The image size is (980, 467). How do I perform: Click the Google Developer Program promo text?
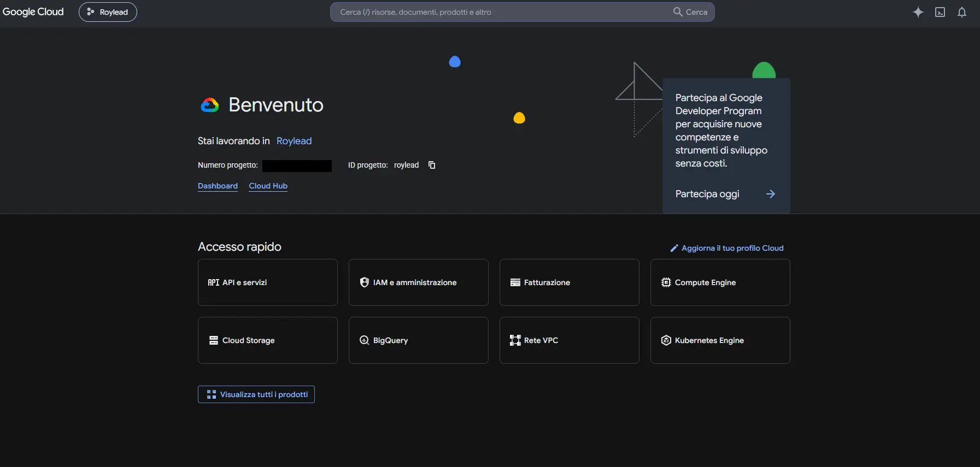coord(721,131)
